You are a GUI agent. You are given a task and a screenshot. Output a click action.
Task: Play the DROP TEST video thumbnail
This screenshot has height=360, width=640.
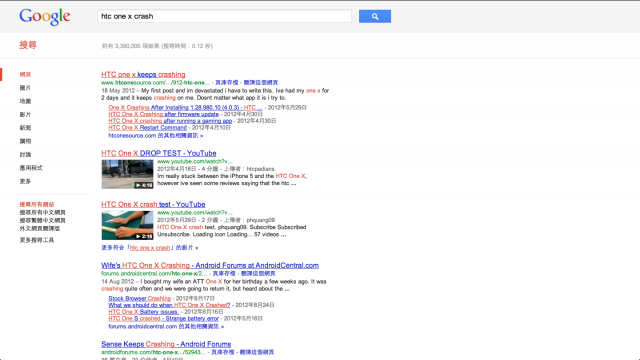pyautogui.click(x=127, y=174)
